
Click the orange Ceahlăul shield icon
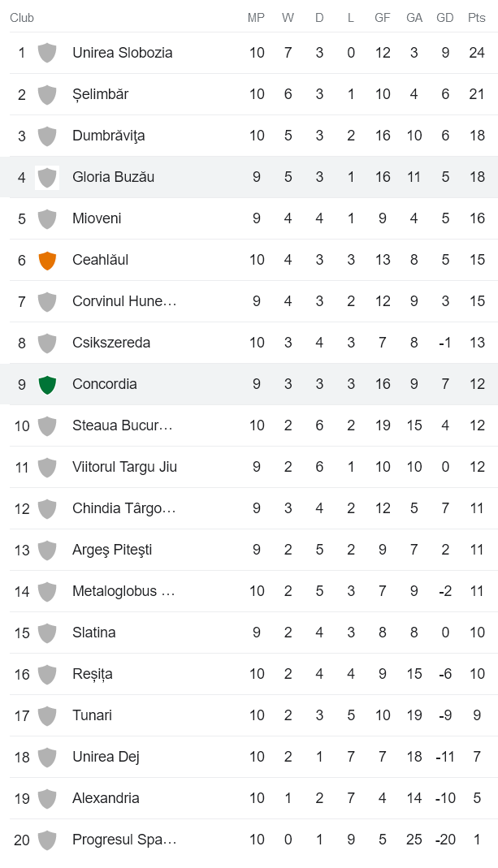[47, 260]
